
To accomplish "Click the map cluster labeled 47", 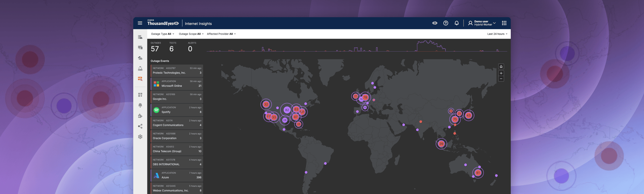I will point(296,117).
